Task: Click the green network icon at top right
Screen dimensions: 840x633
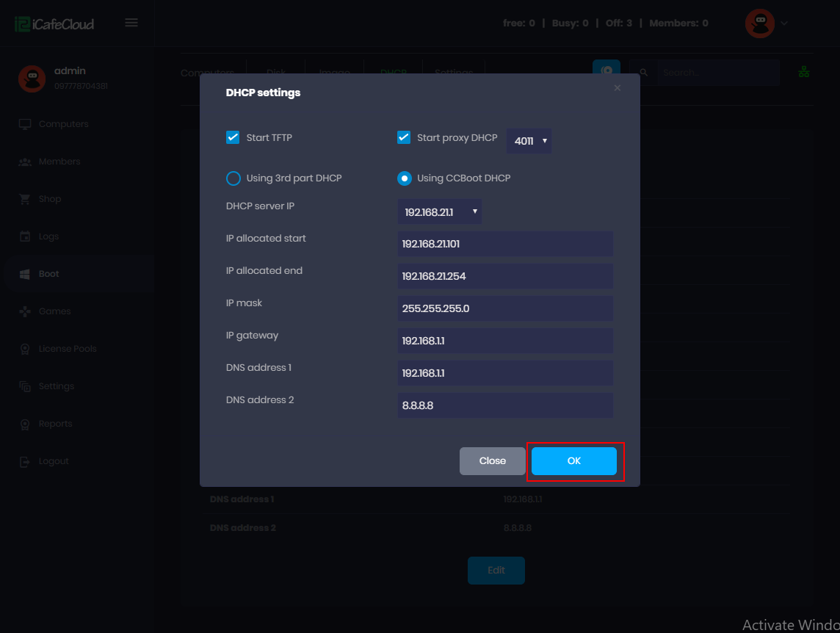Action: [804, 72]
